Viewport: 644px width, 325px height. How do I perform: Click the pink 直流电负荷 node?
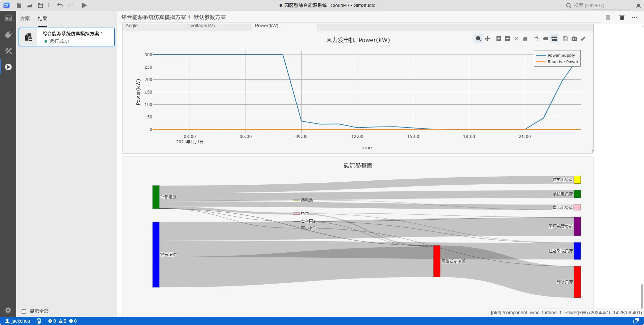(577, 207)
